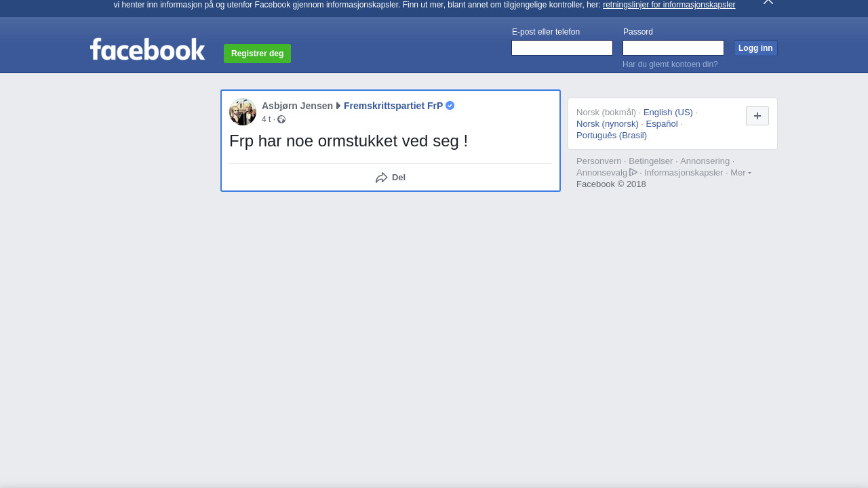Screen dimensions: 868x488
Task: Expand the Mer footer dropdown
Action: (741, 172)
